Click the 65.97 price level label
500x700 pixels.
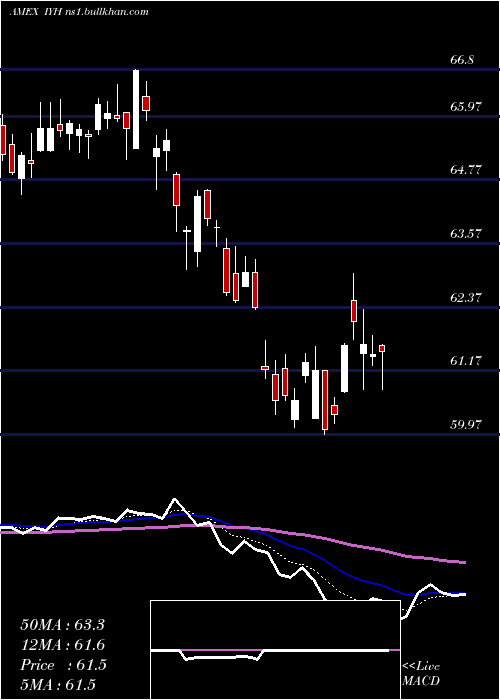coord(466,107)
